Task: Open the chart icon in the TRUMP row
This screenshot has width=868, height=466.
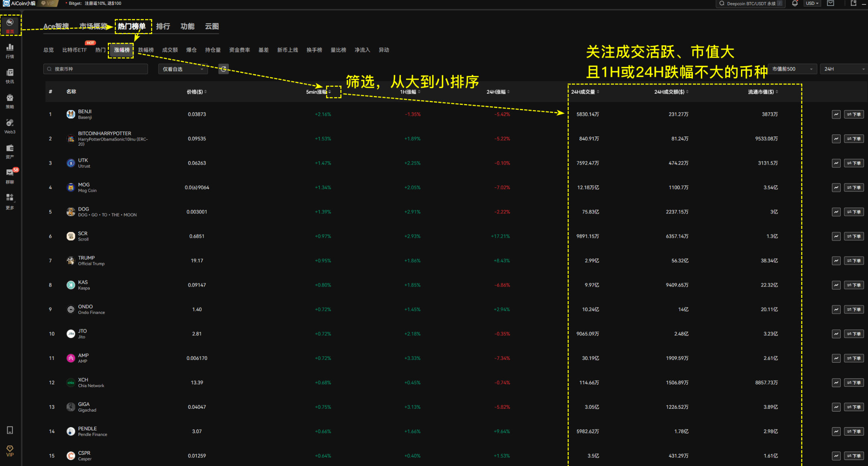Action: coord(836,261)
